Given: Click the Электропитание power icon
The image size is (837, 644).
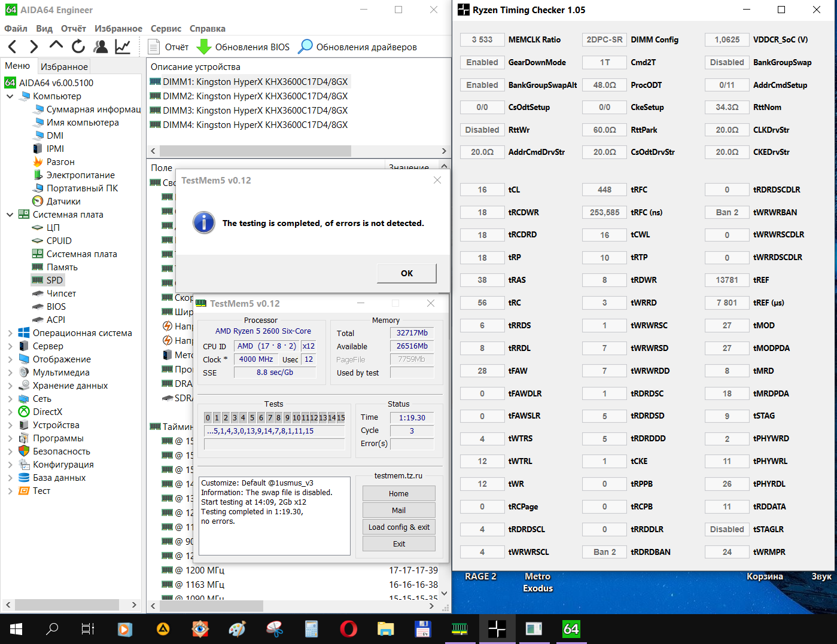Looking at the screenshot, I should [38, 175].
